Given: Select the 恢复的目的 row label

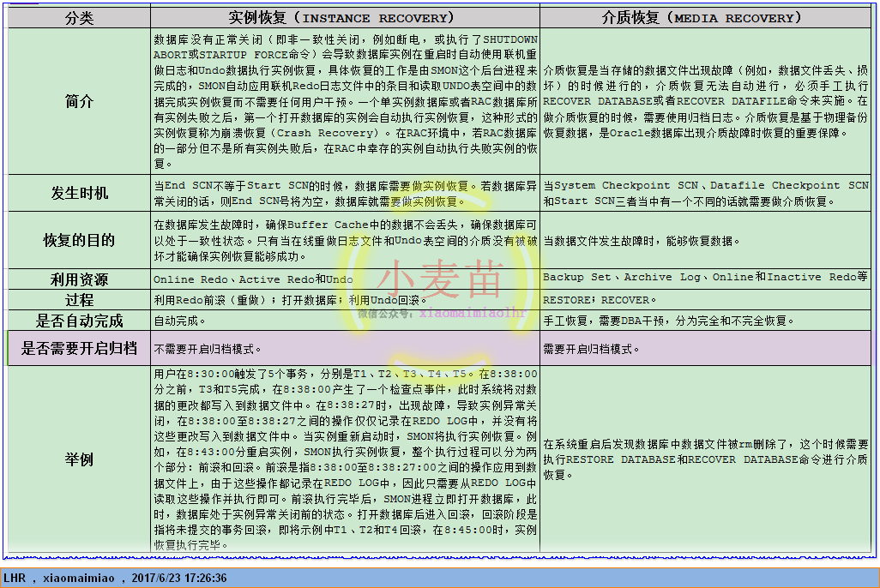Looking at the screenshot, I should 79,240.
